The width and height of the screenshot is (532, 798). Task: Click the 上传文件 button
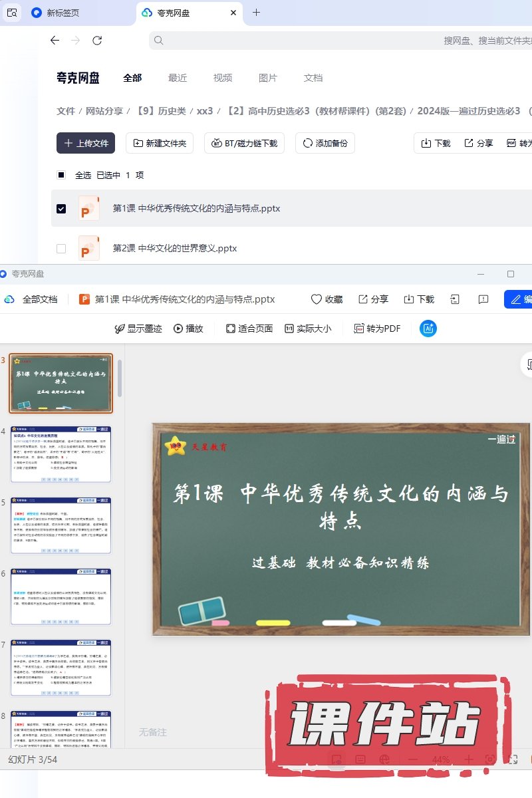coord(86,143)
